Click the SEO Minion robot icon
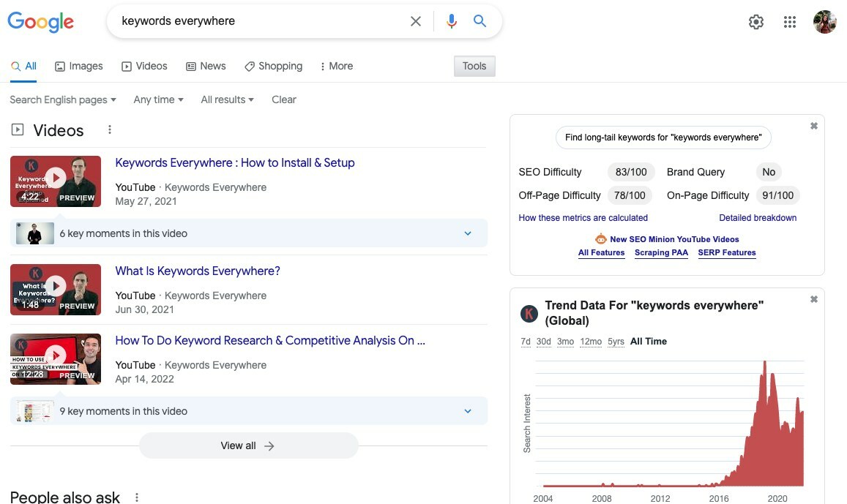This screenshot has width=847, height=504. (x=601, y=239)
